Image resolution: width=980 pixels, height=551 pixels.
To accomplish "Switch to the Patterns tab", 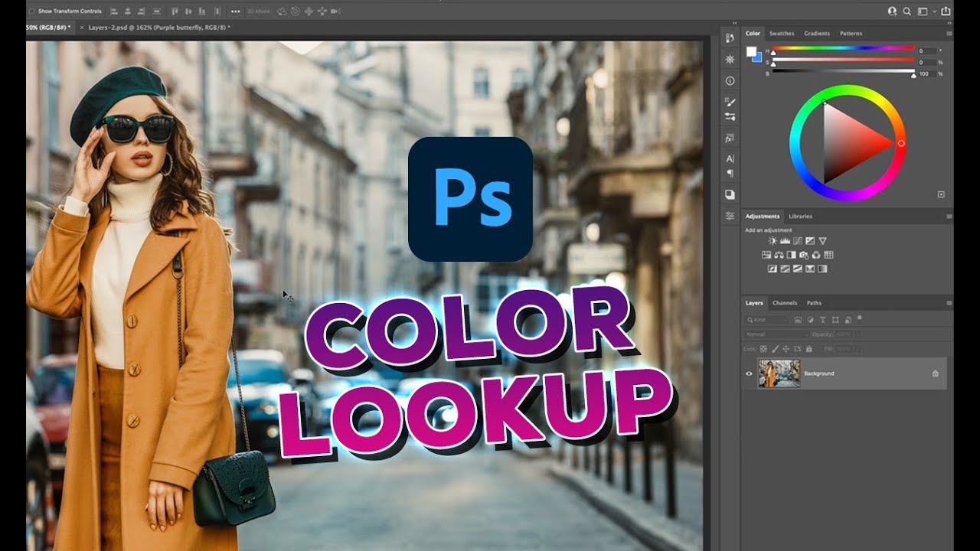I will (x=851, y=34).
